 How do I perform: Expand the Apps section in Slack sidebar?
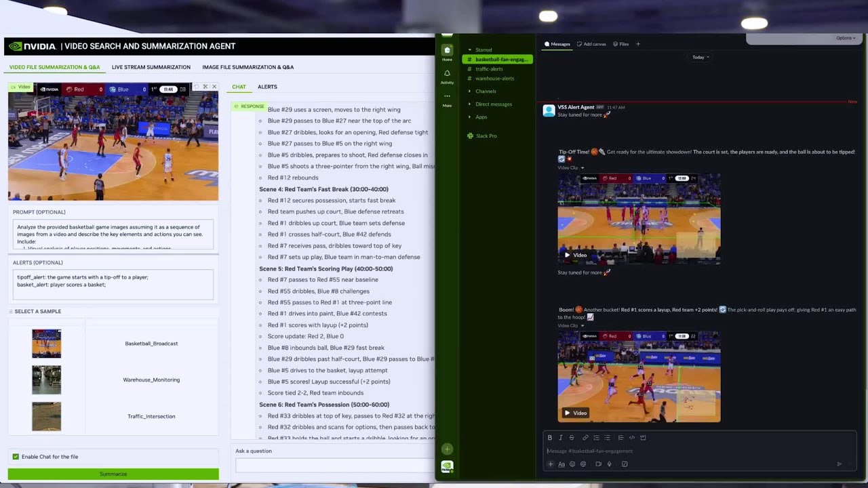[469, 117]
